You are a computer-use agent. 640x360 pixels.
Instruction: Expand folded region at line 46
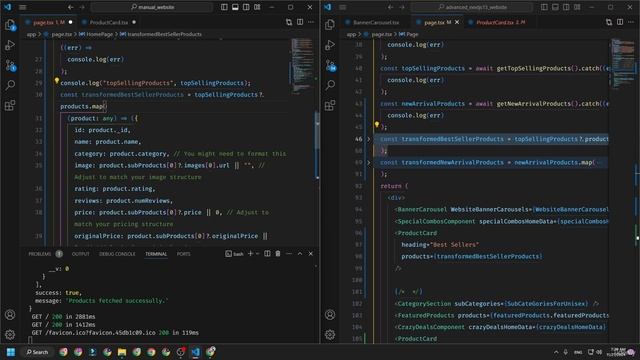point(369,139)
